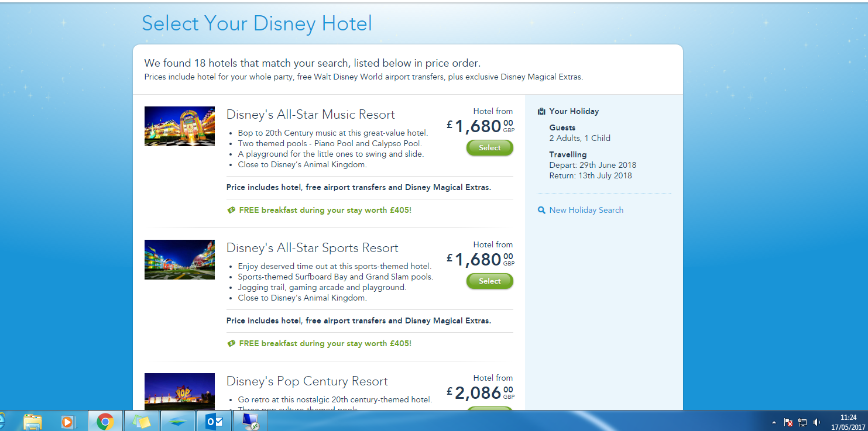Click 'Go retro at this nostalgic' bullet
Screen dimensions: 868x431
[x=335, y=399]
